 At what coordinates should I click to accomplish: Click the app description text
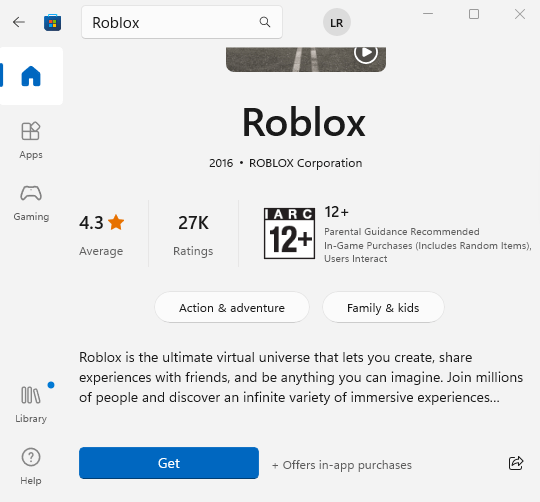[301, 377]
